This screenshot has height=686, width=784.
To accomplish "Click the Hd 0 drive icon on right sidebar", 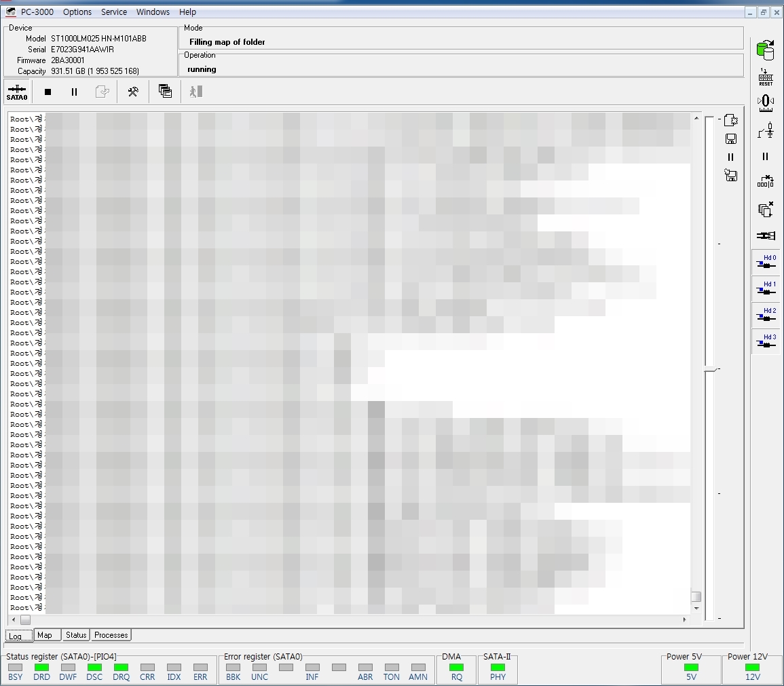I will [766, 262].
